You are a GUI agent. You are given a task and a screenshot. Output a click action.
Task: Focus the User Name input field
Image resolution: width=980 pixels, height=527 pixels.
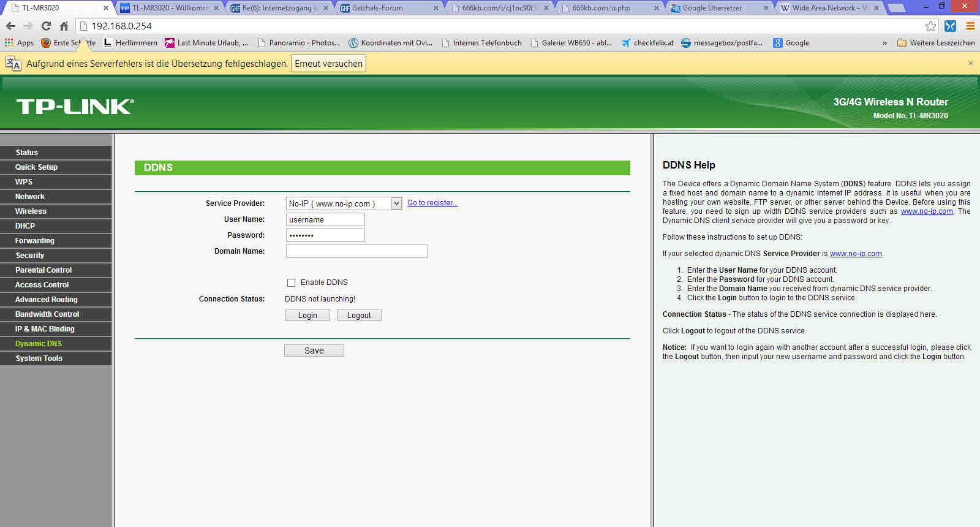point(325,219)
